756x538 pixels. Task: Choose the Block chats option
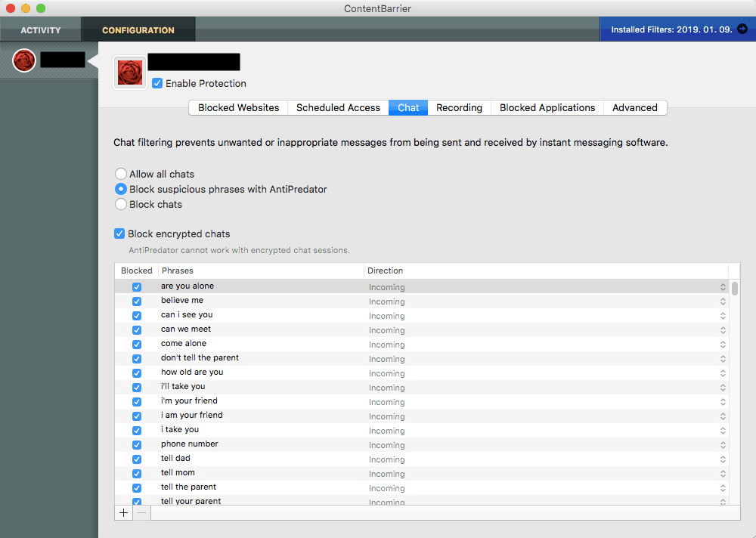tap(120, 204)
